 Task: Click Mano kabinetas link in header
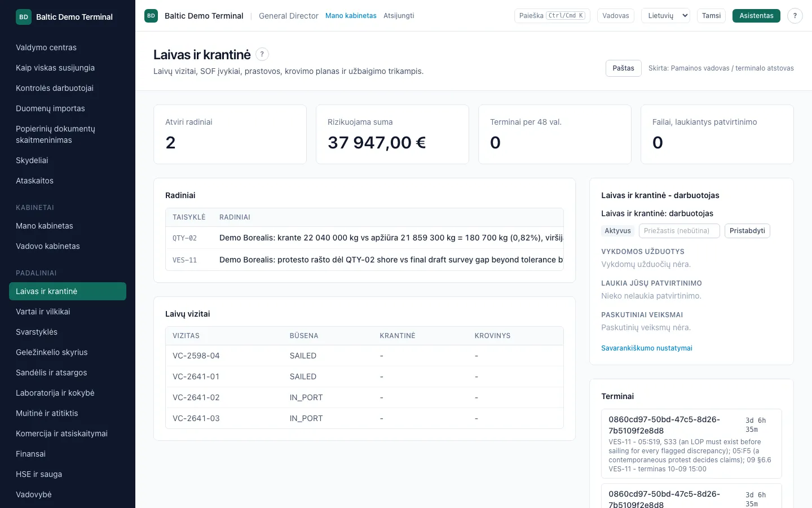(351, 16)
